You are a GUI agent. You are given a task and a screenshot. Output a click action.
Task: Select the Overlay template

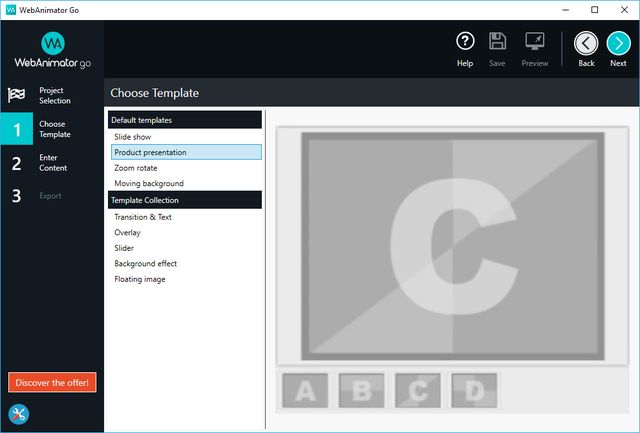point(127,232)
